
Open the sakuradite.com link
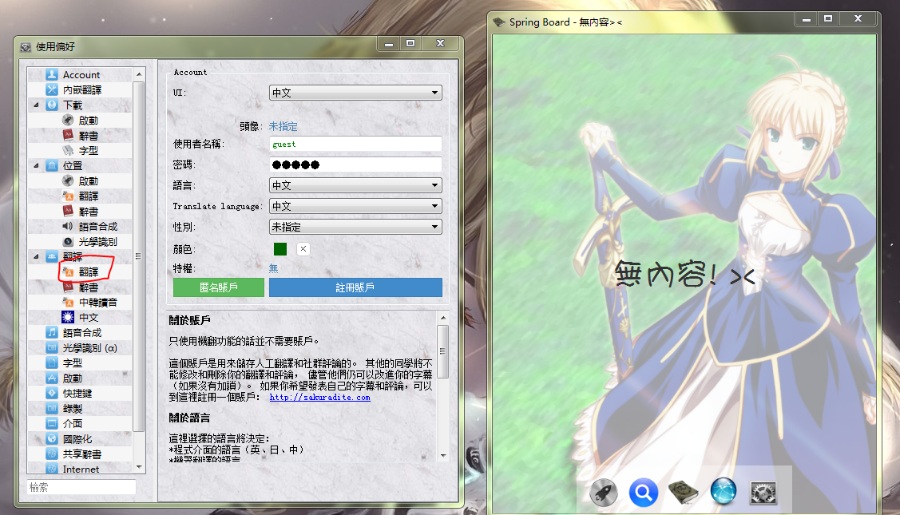point(319,397)
